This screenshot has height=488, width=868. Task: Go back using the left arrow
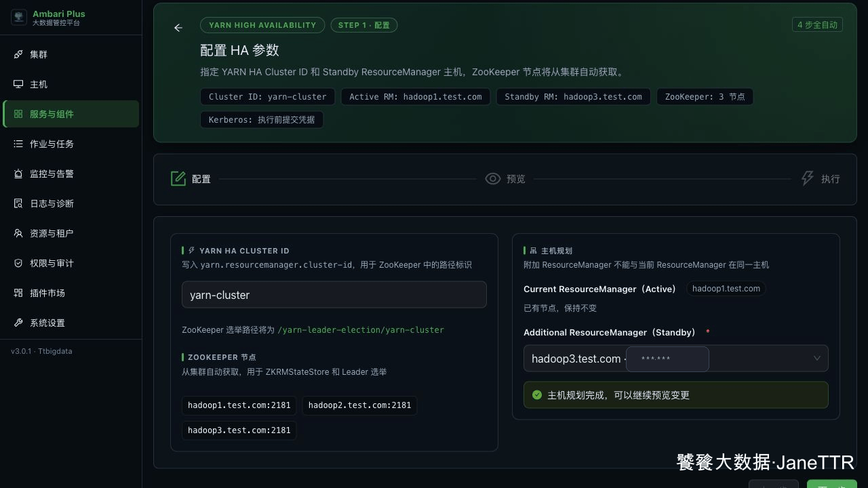point(178,28)
